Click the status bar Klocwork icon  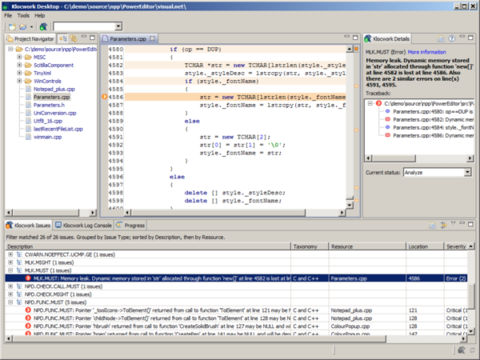461,350
